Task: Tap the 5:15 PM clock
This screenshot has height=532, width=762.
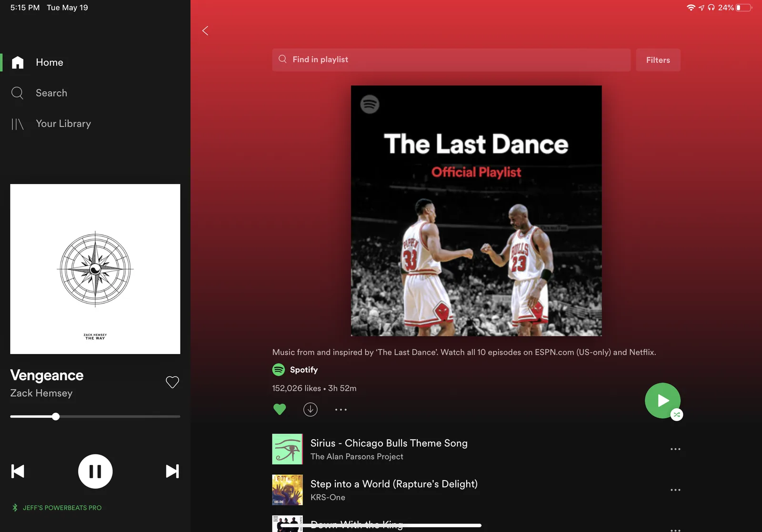Action: click(25, 8)
